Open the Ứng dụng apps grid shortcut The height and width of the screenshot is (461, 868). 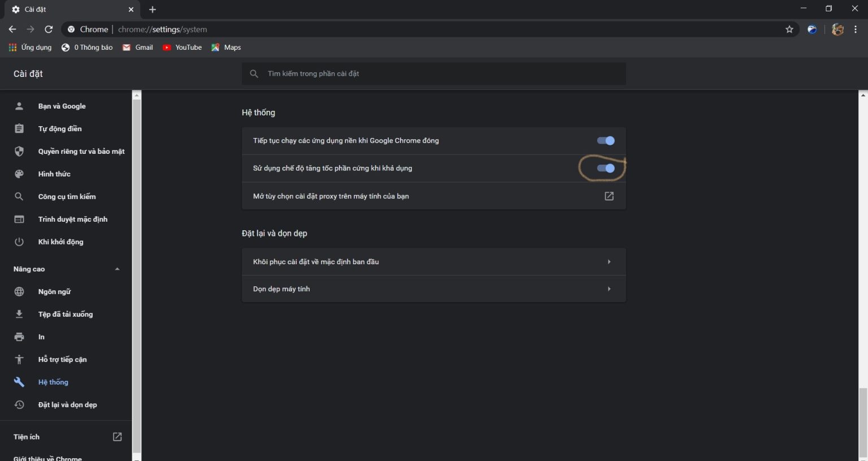point(31,48)
